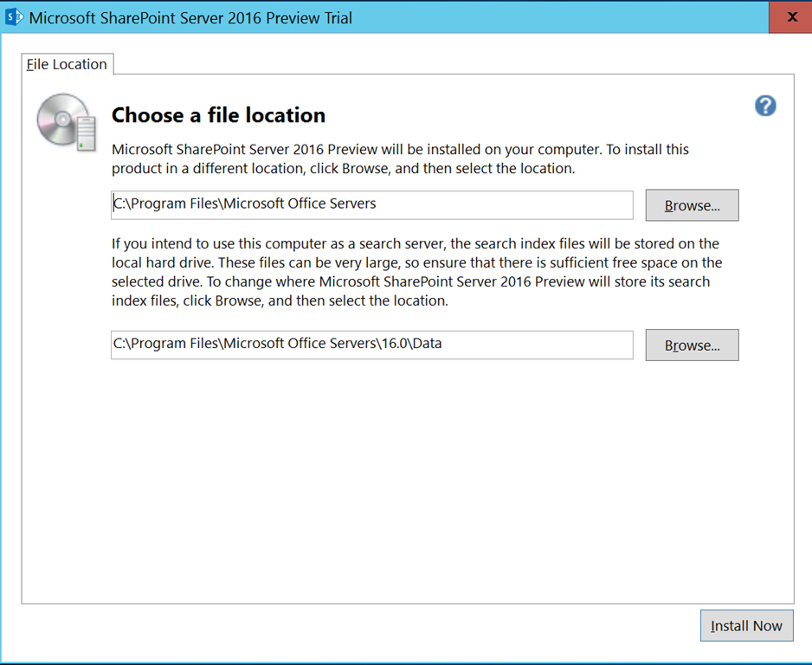This screenshot has width=812, height=665.
Task: Browse for a different product install location
Action: pos(692,205)
